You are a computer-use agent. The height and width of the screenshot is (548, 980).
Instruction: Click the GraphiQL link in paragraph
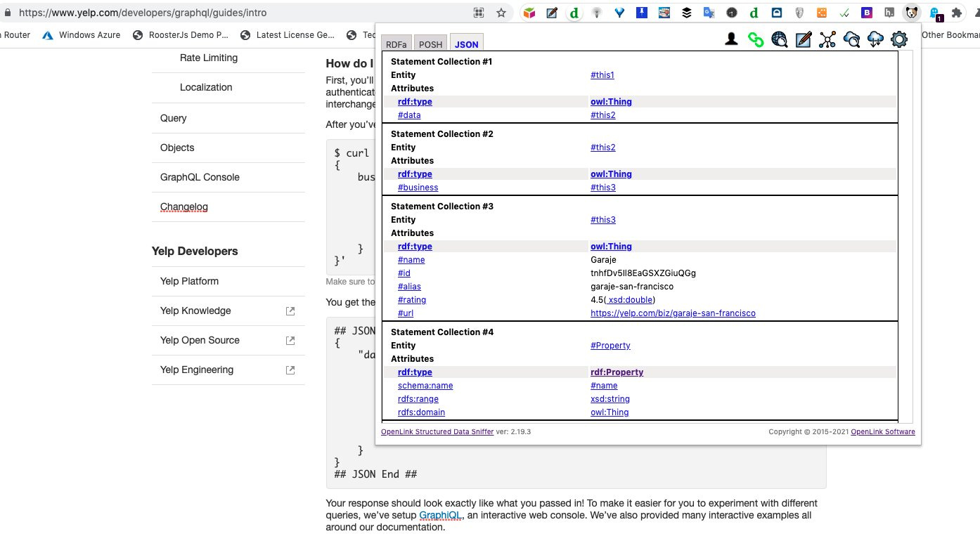(x=441, y=516)
